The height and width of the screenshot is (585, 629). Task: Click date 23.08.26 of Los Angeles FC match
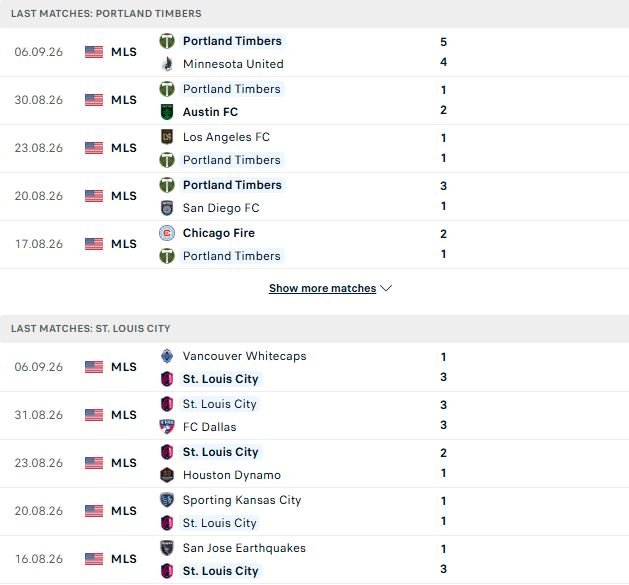pos(39,148)
